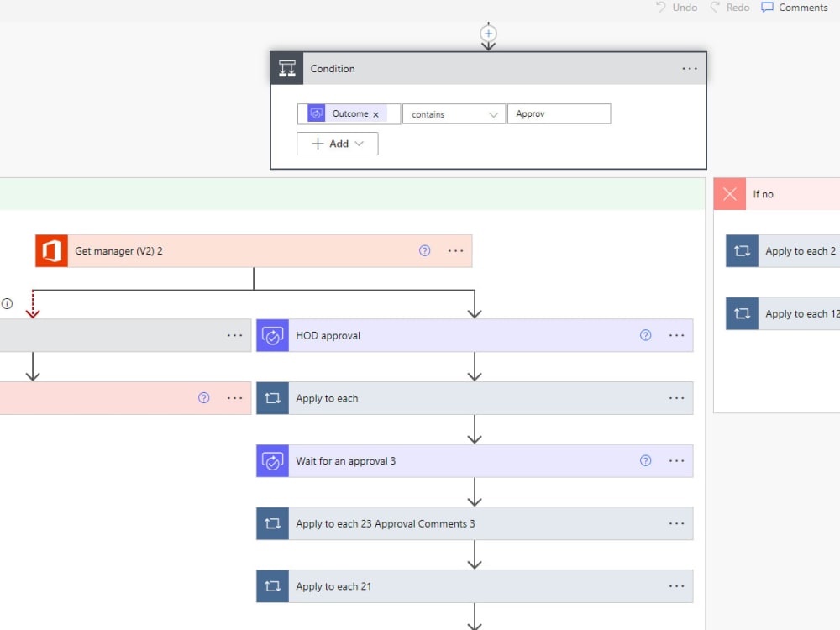Image resolution: width=840 pixels, height=630 pixels.
Task: Click the Approv value input field
Action: pyautogui.click(x=559, y=113)
